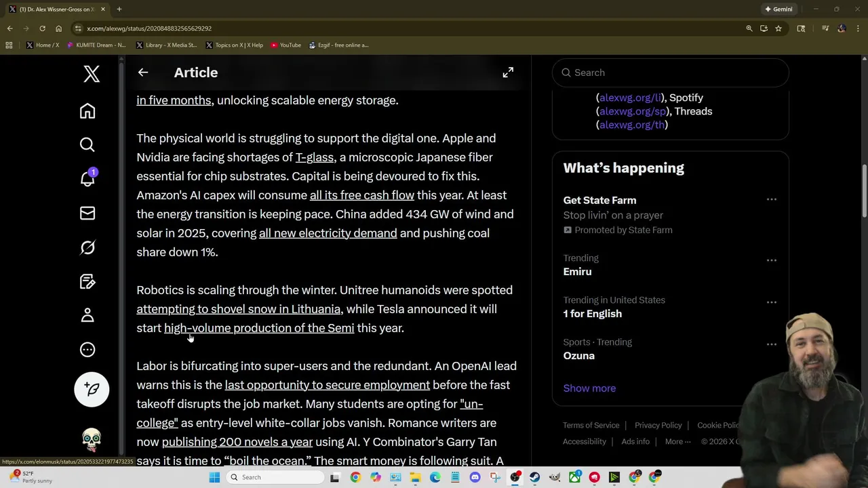Screen dimensions: 868x488
Task: Open X home via the X logo
Action: [x=92, y=73]
